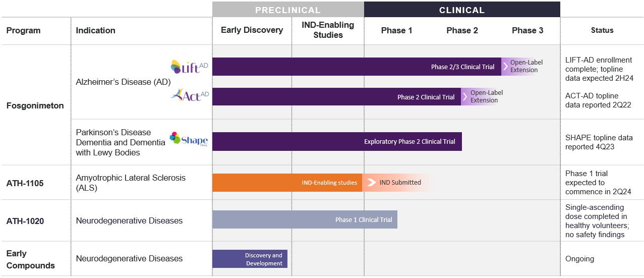The width and height of the screenshot is (644, 278).
Task: Click the Status column header
Action: pyautogui.click(x=602, y=30)
